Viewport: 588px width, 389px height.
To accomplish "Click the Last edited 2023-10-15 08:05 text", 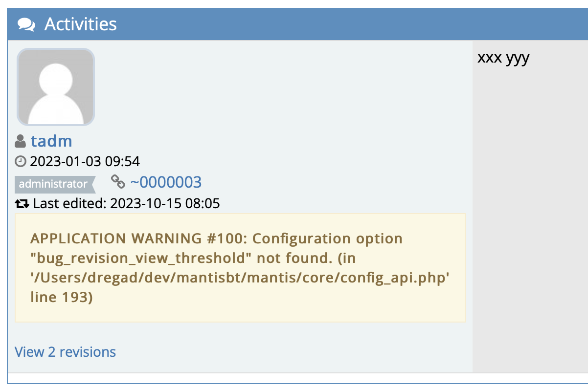I will point(126,203).
